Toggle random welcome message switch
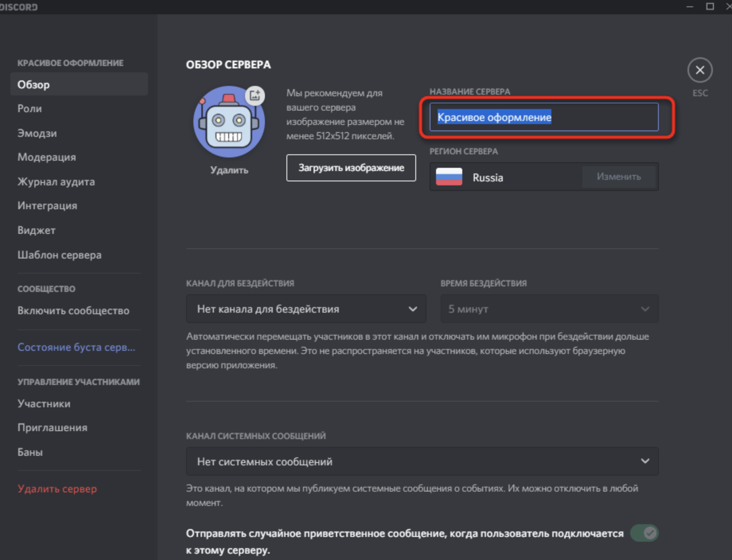732x560 pixels. click(x=644, y=533)
